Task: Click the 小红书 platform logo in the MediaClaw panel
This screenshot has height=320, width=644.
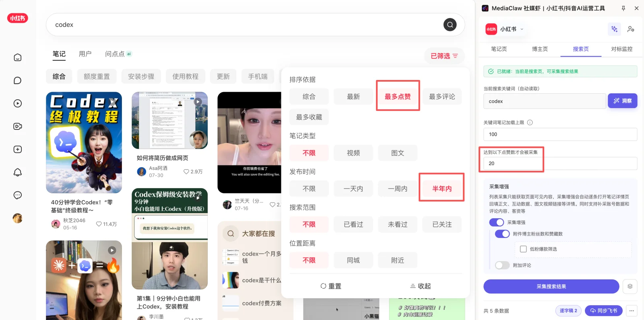Action: pyautogui.click(x=491, y=29)
